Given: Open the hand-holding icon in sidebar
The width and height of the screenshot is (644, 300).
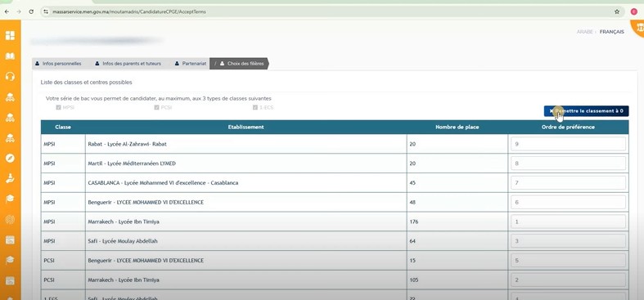Looking at the screenshot, I should click(10, 178).
